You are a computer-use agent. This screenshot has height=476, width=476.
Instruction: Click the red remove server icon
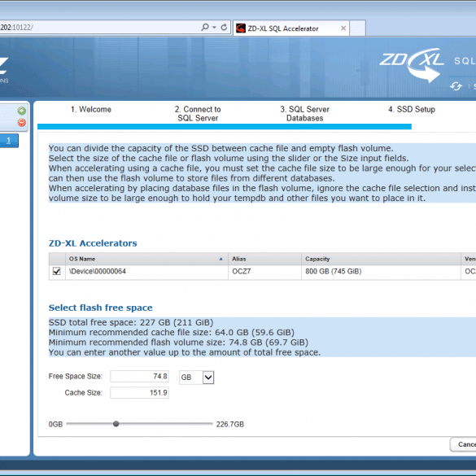coord(21,123)
